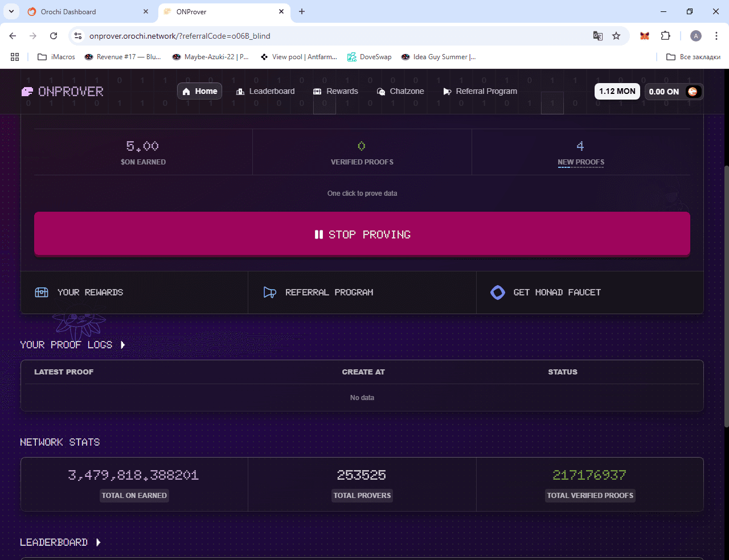Open the Leaderboard nav item

[x=265, y=91]
